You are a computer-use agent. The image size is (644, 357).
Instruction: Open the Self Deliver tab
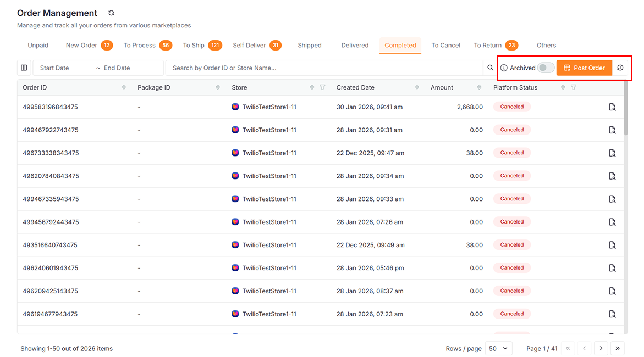249,46
